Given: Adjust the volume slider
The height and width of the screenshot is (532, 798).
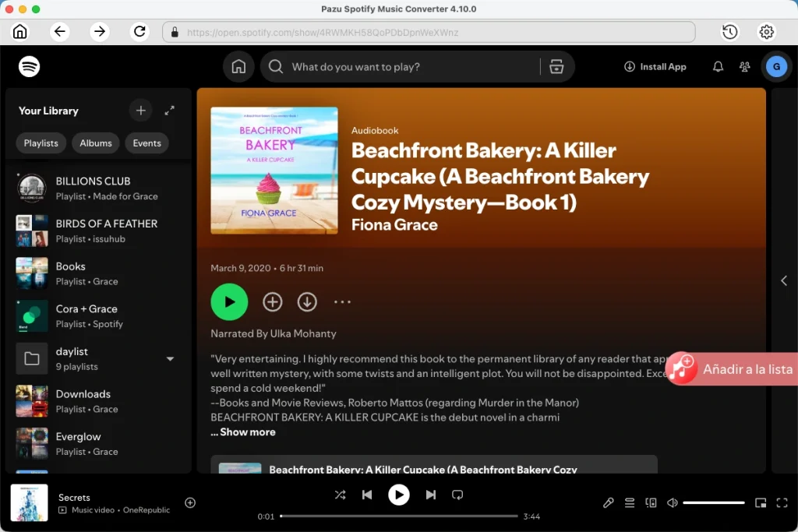Looking at the screenshot, I should point(714,502).
